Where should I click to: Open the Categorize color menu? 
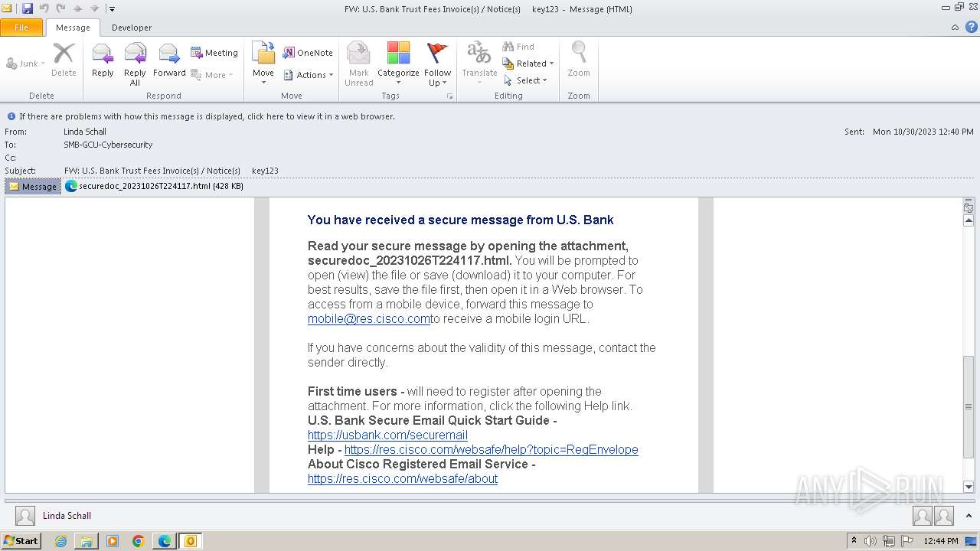coord(398,64)
